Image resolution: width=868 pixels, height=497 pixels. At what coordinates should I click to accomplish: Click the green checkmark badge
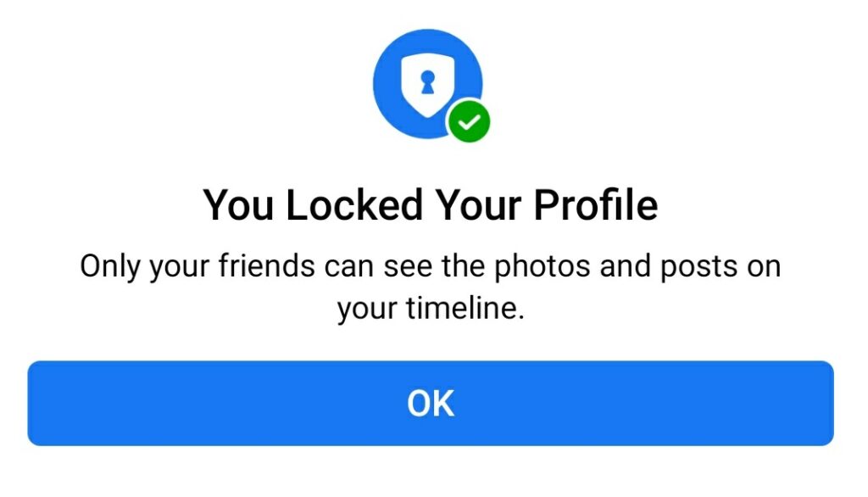pyautogui.click(x=469, y=121)
